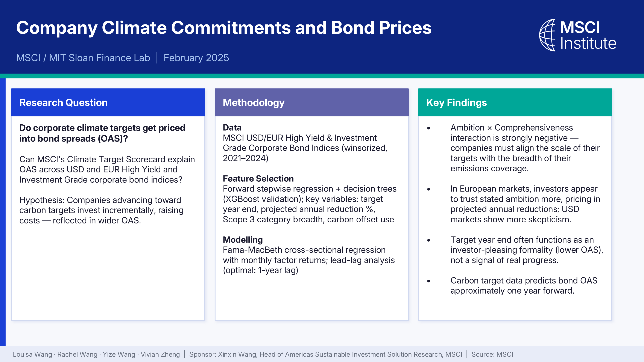Select the Key Findings panel header
The image size is (644, 362).
point(515,103)
